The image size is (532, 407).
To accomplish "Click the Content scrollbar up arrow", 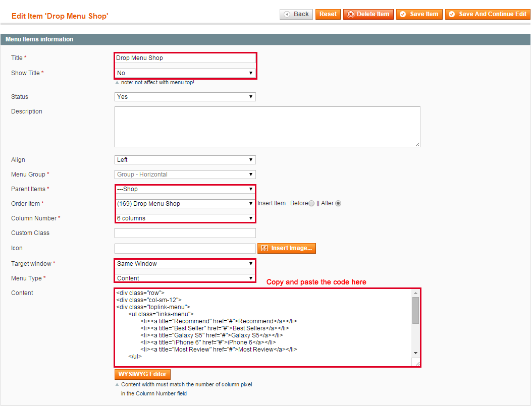I will (415, 293).
